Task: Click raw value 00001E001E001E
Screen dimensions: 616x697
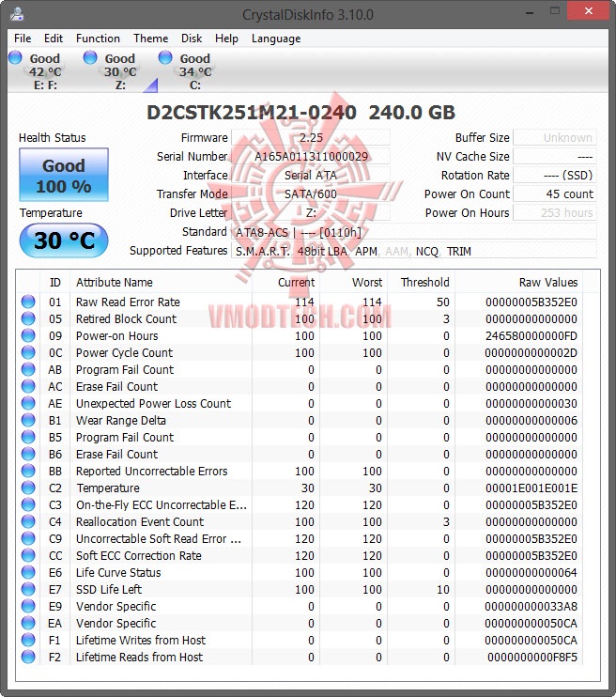Action: [531, 488]
